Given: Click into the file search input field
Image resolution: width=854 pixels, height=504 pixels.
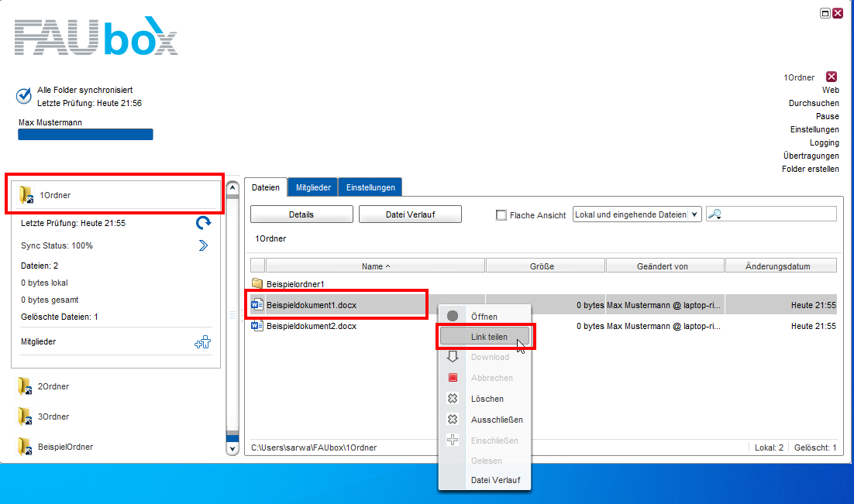Looking at the screenshot, I should (771, 214).
